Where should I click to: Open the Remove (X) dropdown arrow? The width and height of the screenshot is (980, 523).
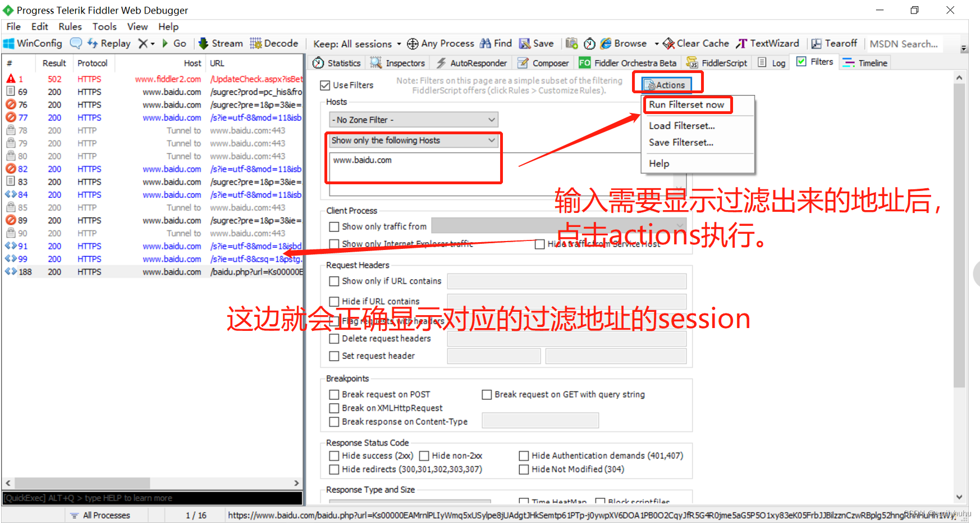(x=152, y=44)
